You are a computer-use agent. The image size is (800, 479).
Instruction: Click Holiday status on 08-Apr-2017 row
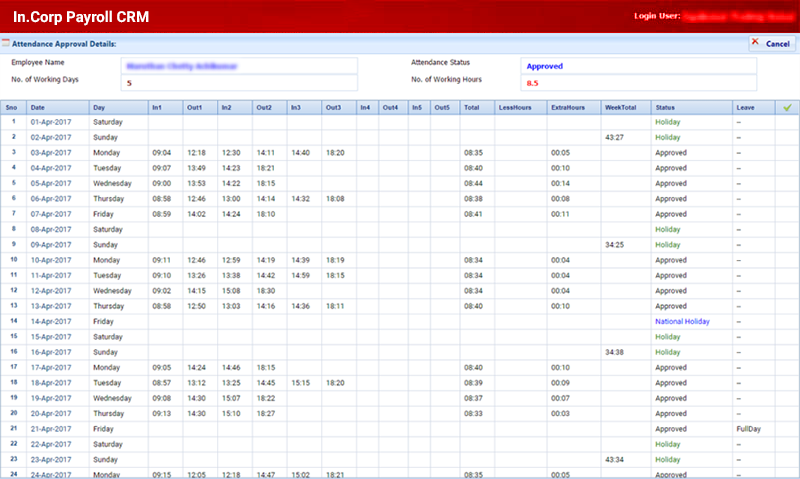click(668, 229)
